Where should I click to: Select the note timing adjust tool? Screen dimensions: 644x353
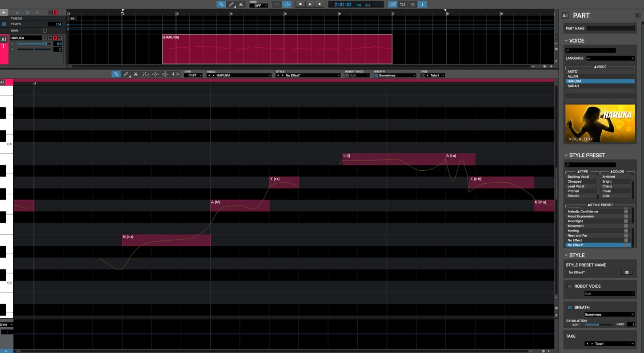[x=175, y=74]
